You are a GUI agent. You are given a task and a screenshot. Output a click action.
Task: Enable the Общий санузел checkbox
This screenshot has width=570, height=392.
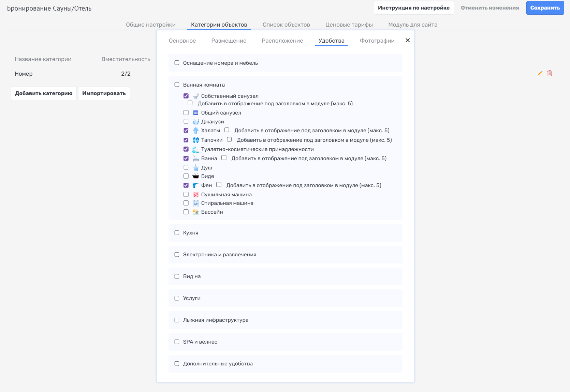click(x=186, y=112)
